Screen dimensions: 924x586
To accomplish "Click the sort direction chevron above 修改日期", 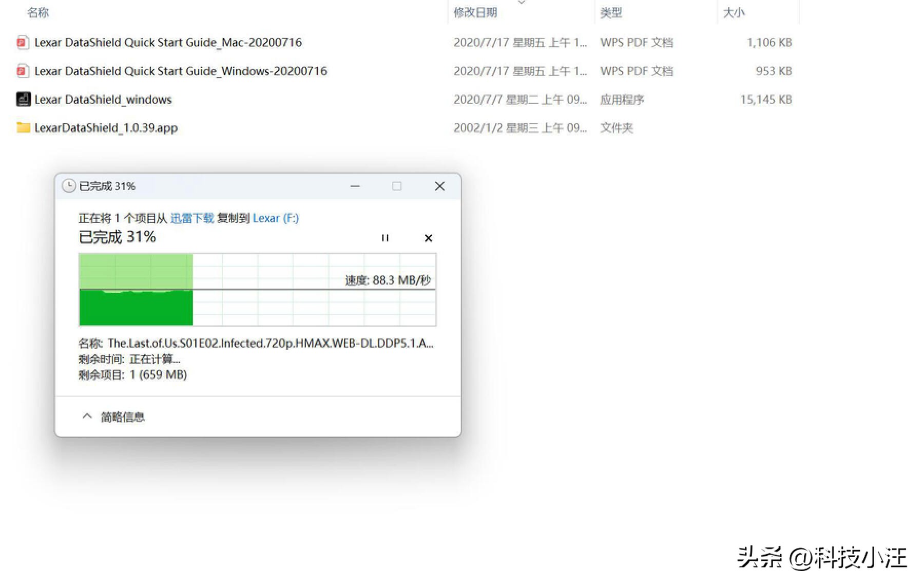I will 522,3.
